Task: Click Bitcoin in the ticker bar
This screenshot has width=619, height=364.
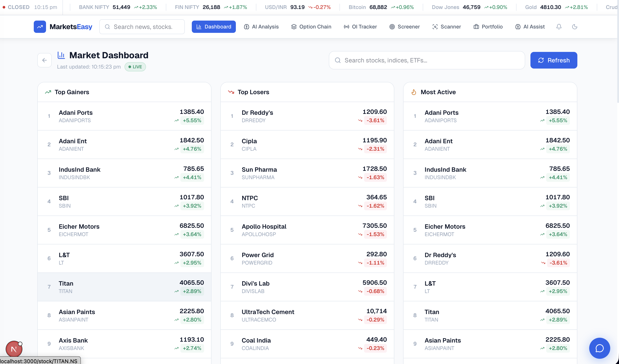Action: coord(381,7)
